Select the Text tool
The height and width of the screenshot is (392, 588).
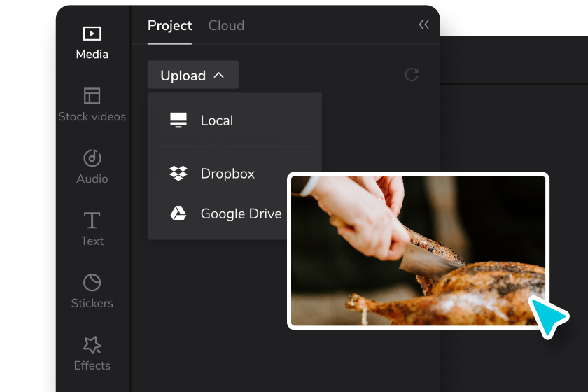pyautogui.click(x=92, y=229)
